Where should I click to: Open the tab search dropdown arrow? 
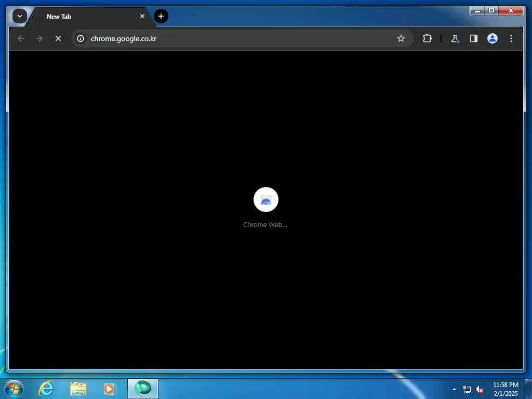tap(20, 16)
